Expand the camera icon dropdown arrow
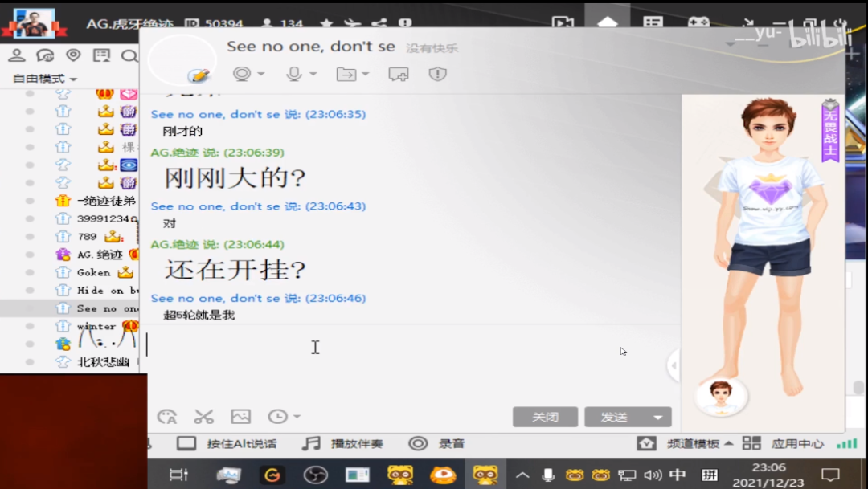 (x=260, y=74)
